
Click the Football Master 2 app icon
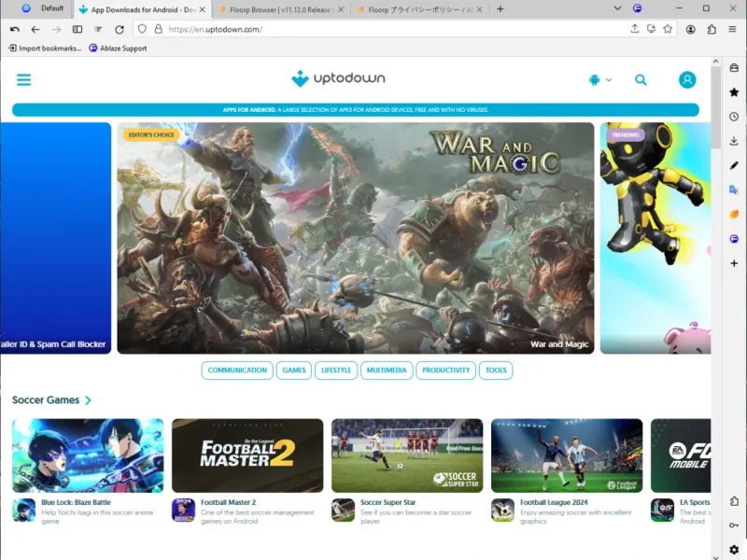pyautogui.click(x=183, y=510)
